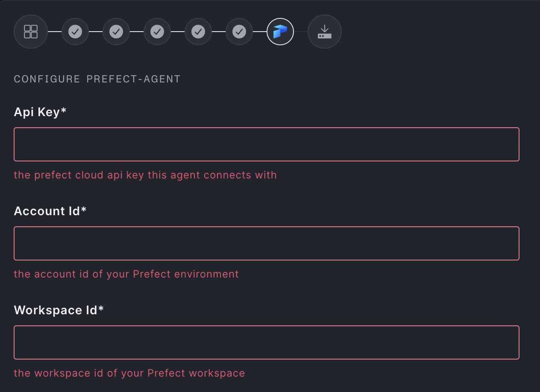Click the asterisk after Api Key
Screen dimensions: 540x392
pos(64,111)
